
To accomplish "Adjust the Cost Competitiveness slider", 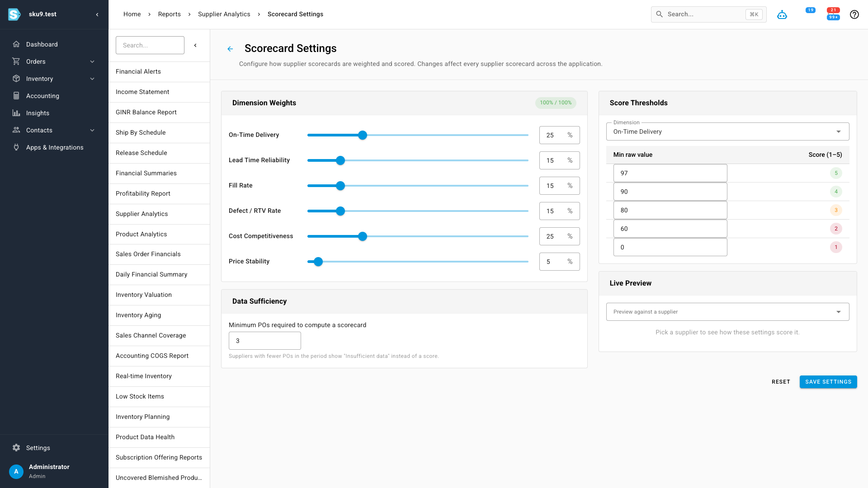I will point(363,236).
